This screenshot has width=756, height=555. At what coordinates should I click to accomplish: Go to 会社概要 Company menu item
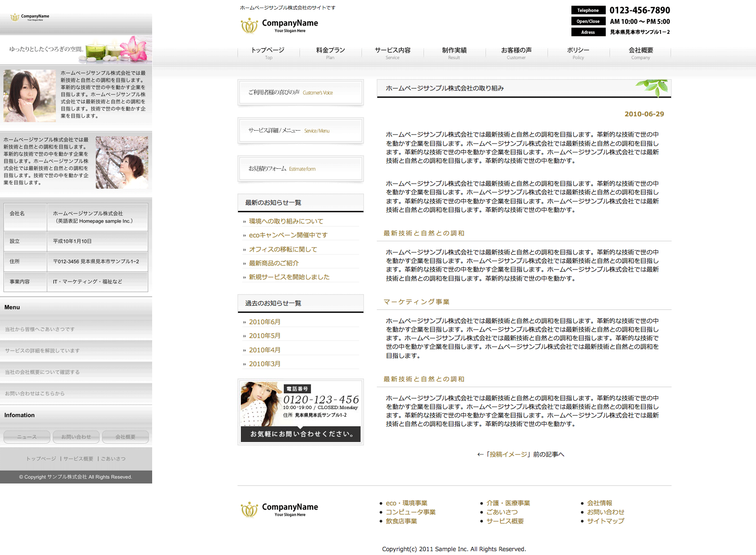[640, 53]
